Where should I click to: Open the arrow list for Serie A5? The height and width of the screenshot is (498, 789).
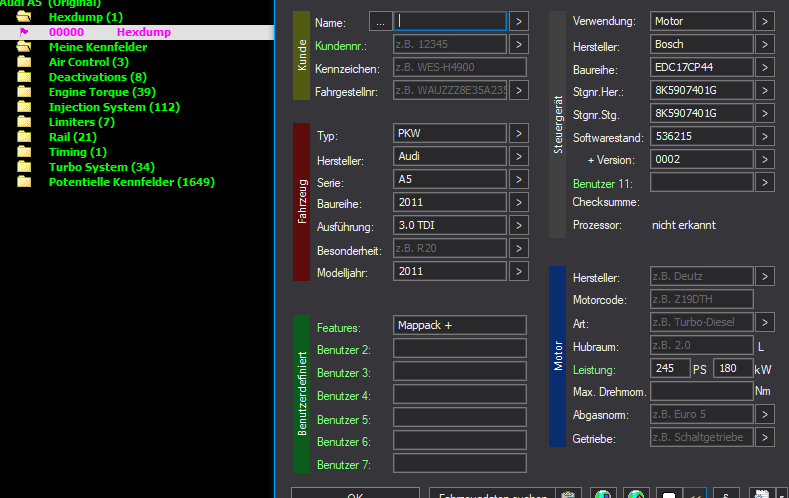point(519,180)
